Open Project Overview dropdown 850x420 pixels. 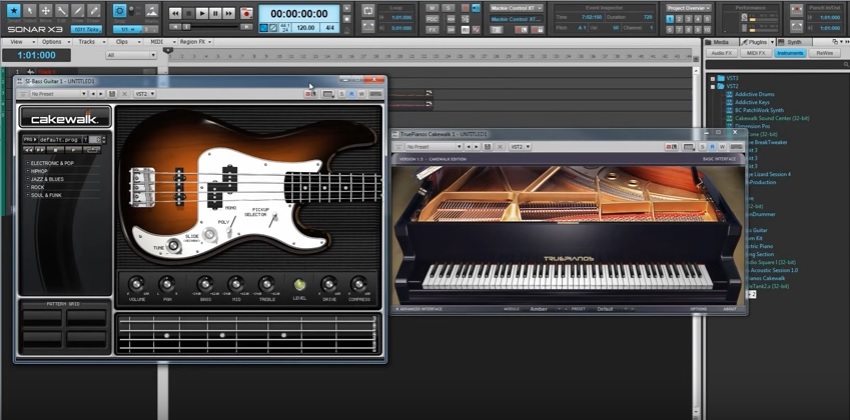pyautogui.click(x=689, y=8)
